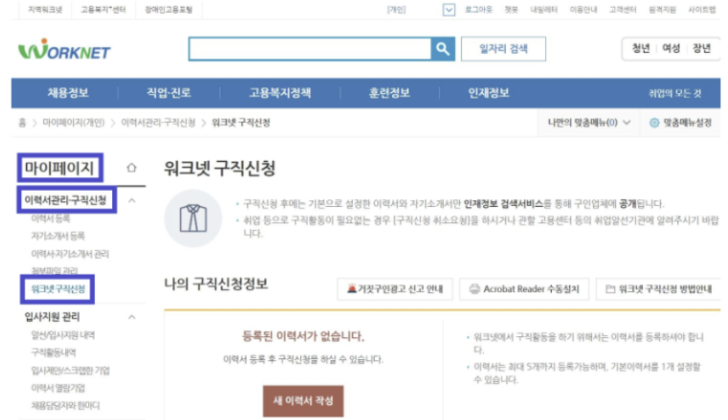Image resolution: width=728 pixels, height=420 pixels.
Task: Open 장애인고용포털 top link
Action: tap(169, 10)
